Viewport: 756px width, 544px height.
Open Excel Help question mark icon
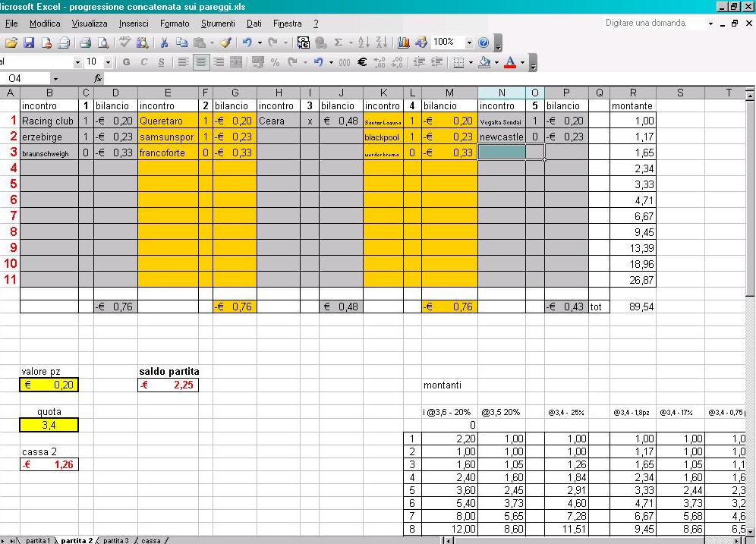pyautogui.click(x=484, y=43)
